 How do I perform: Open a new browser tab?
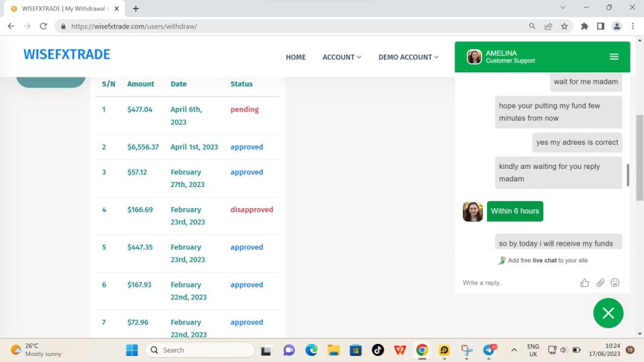[136, 8]
